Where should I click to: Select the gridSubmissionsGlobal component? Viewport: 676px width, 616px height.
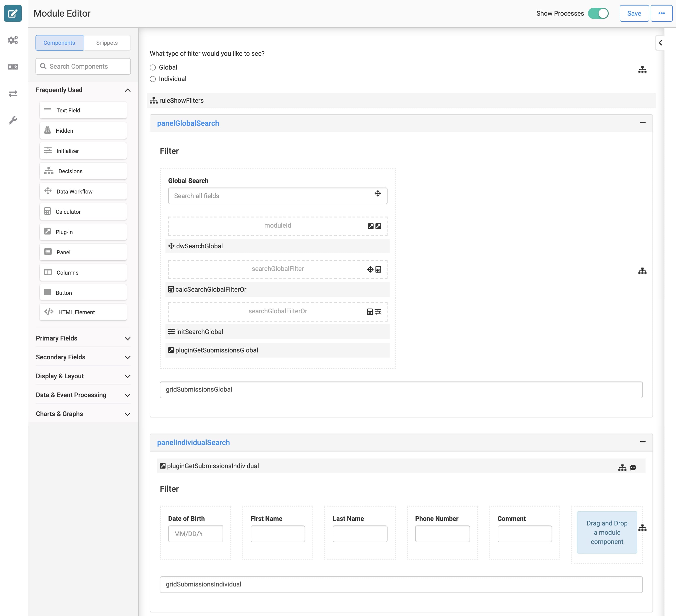(x=401, y=390)
